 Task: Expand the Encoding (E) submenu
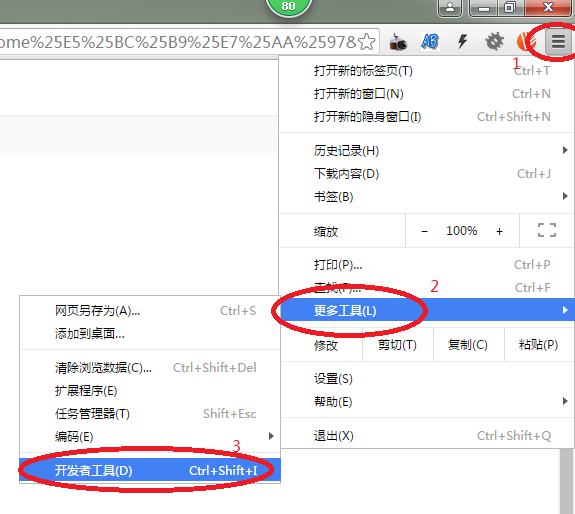(150, 437)
